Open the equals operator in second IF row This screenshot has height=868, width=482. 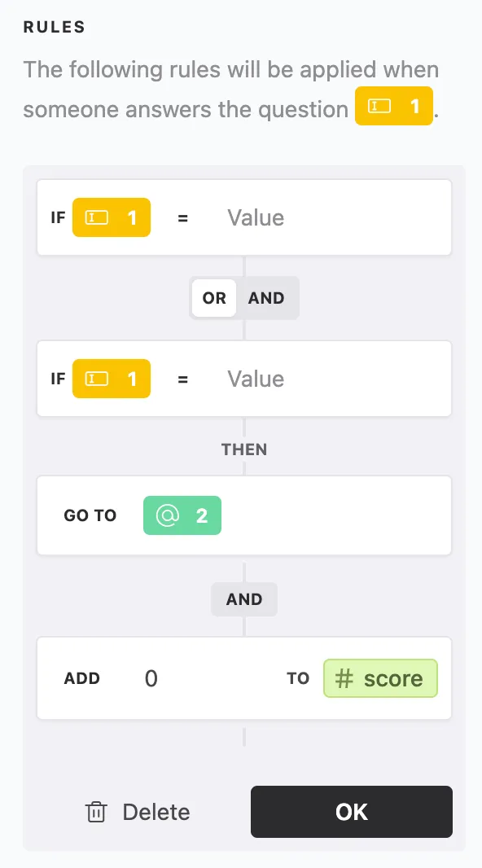182,379
